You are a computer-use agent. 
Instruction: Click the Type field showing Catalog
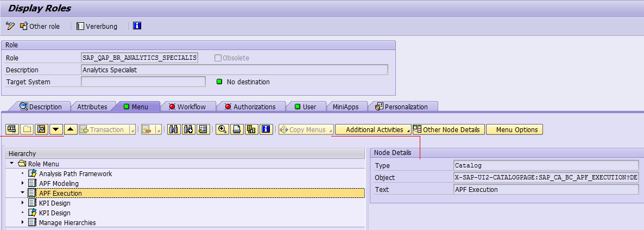tap(546, 165)
